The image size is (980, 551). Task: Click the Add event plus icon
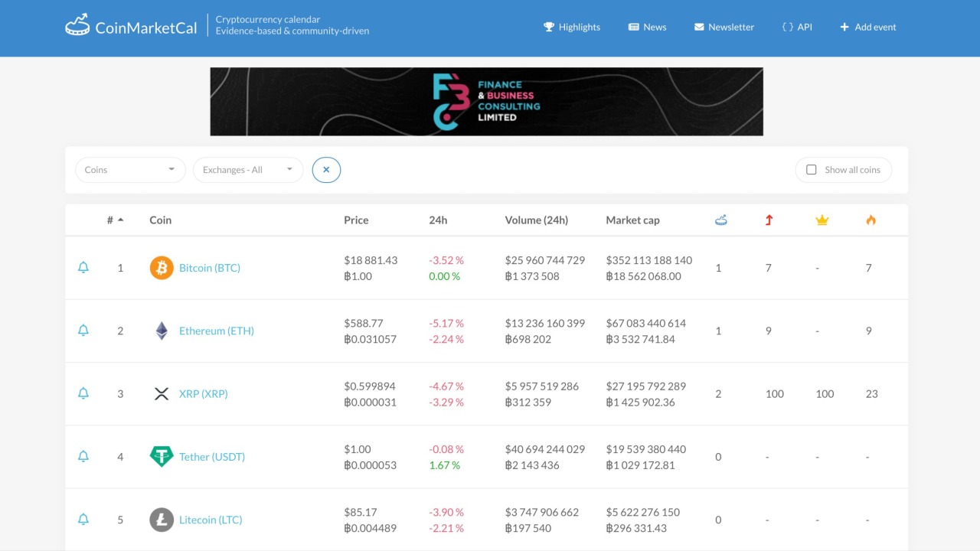(x=844, y=27)
